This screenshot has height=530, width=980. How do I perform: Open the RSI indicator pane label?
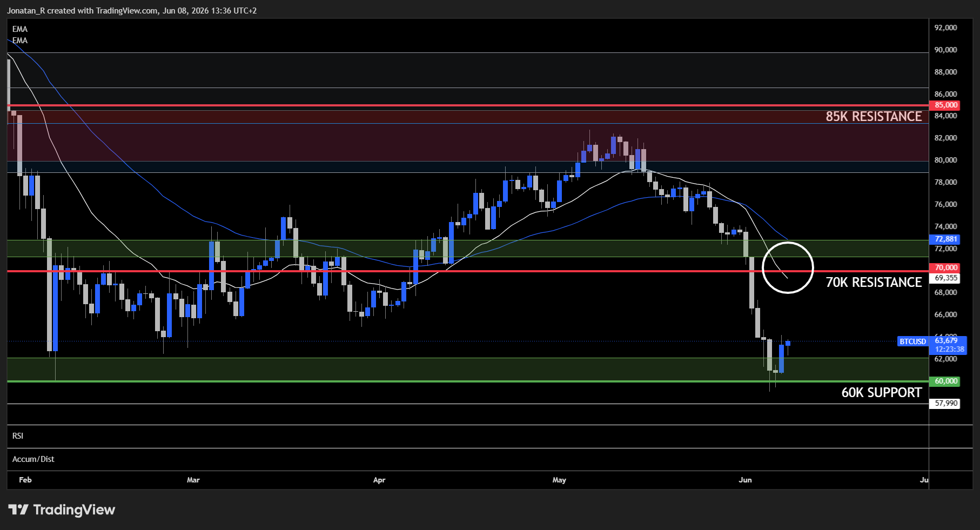coord(18,436)
